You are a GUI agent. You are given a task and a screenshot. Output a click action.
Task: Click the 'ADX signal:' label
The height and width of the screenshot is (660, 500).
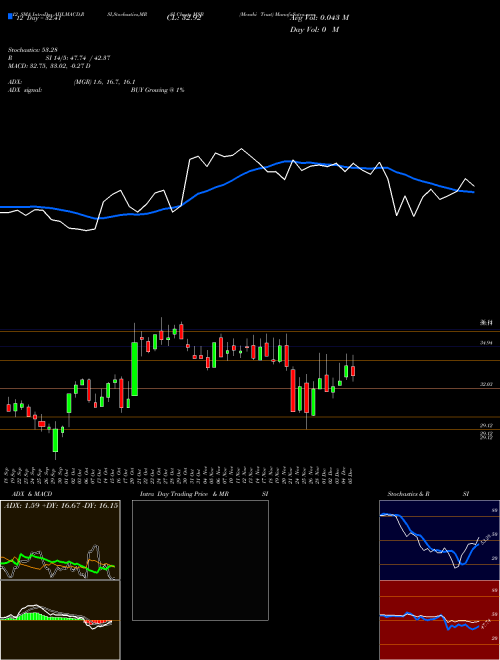click(25, 90)
